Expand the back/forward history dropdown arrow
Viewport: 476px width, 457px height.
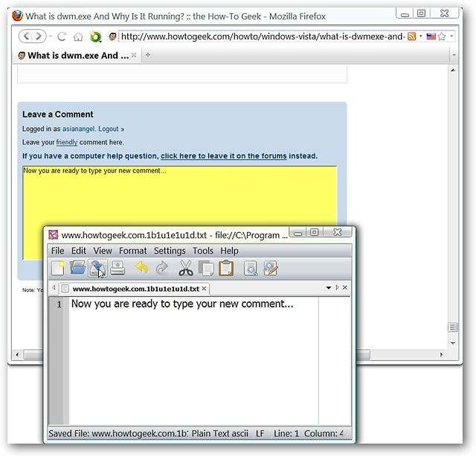51,36
